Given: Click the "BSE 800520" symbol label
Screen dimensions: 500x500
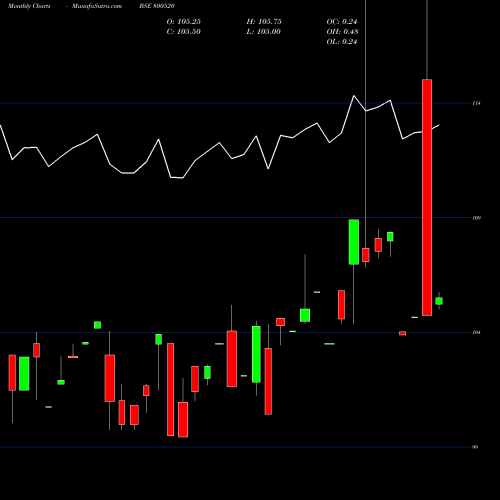Looking at the screenshot, I should point(157,6).
